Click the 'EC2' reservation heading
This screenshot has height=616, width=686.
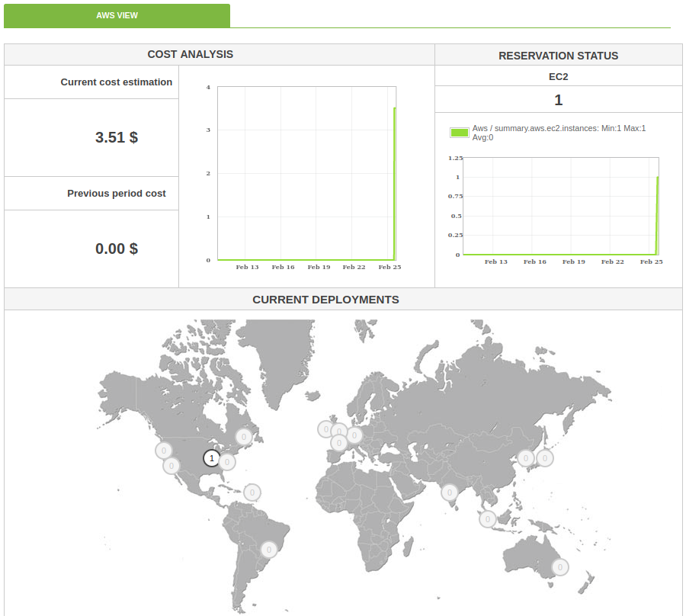pos(558,76)
